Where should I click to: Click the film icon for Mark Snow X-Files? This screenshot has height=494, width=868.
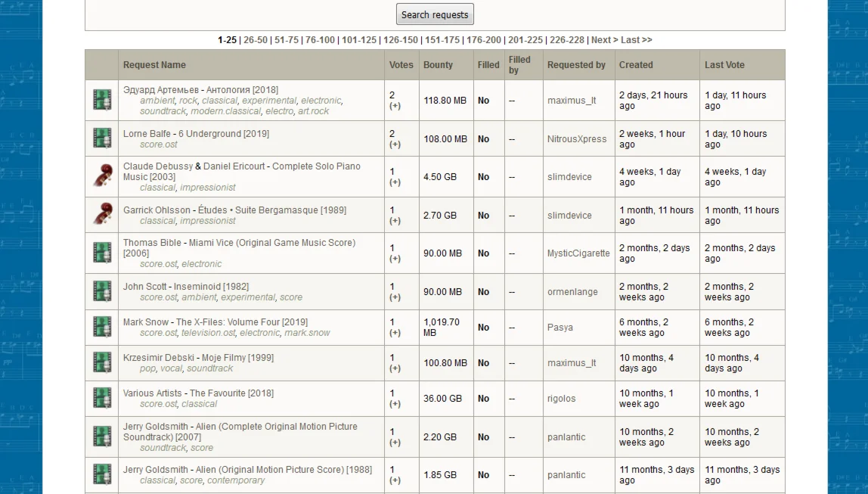pyautogui.click(x=102, y=327)
